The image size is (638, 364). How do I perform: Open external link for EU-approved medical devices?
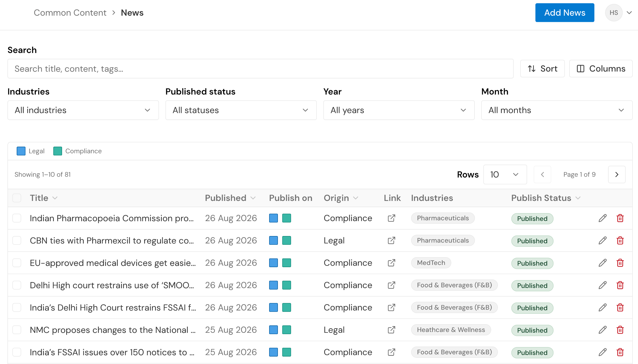[x=391, y=263]
